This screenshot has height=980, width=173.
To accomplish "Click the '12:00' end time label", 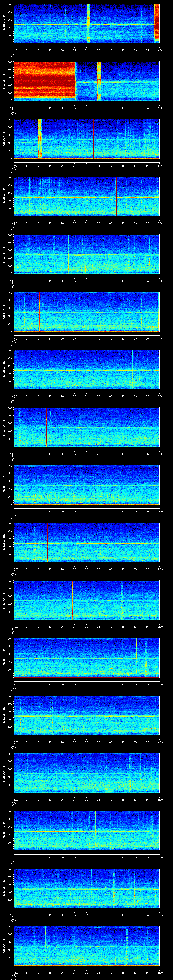I will pyautogui.click(x=159, y=627).
